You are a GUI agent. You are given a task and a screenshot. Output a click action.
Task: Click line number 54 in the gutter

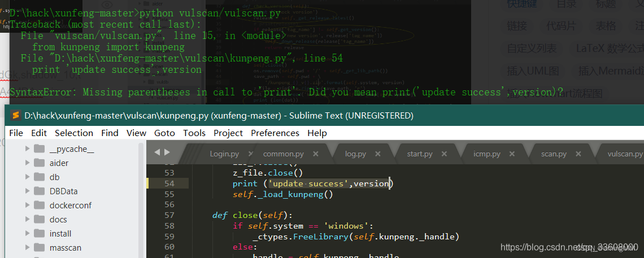(169, 183)
